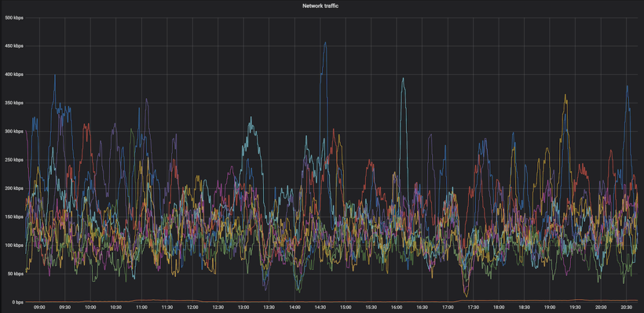644x313 pixels.
Task: Select the orange peak near 19:30
Action: pos(565,96)
